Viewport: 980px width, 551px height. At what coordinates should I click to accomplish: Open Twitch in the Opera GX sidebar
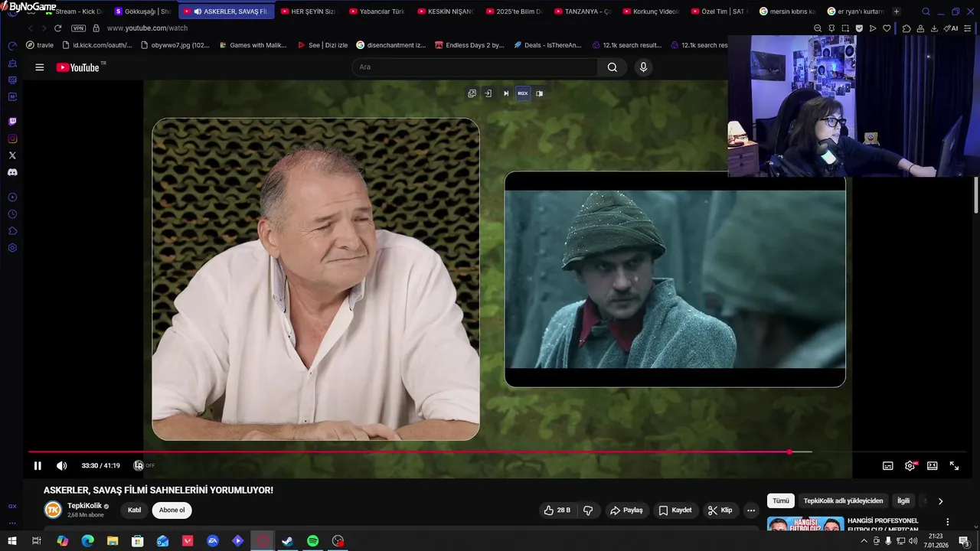[x=12, y=122]
